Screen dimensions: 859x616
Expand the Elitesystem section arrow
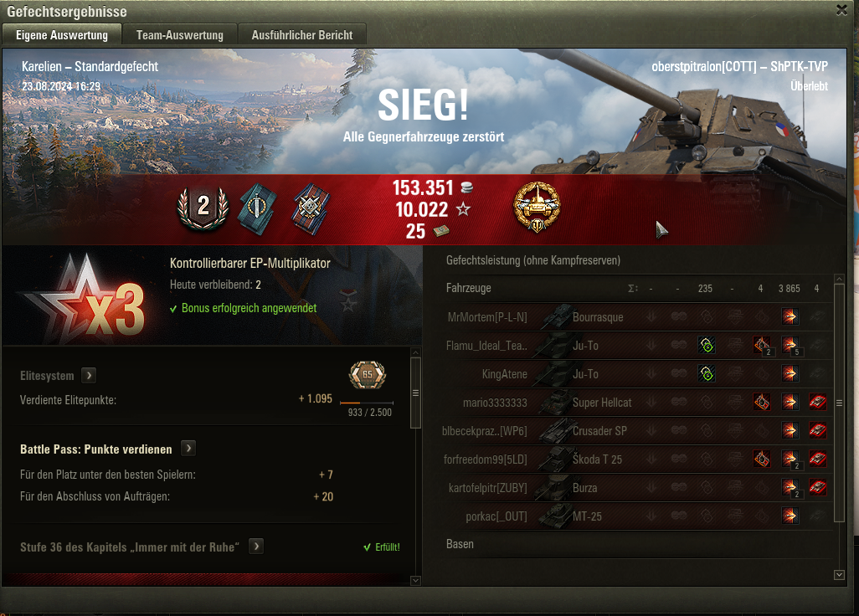point(89,376)
